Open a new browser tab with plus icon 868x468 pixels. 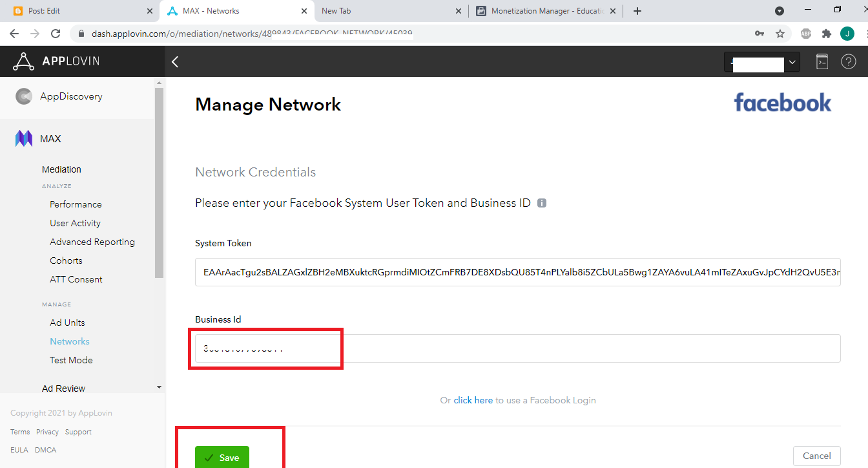click(x=637, y=11)
